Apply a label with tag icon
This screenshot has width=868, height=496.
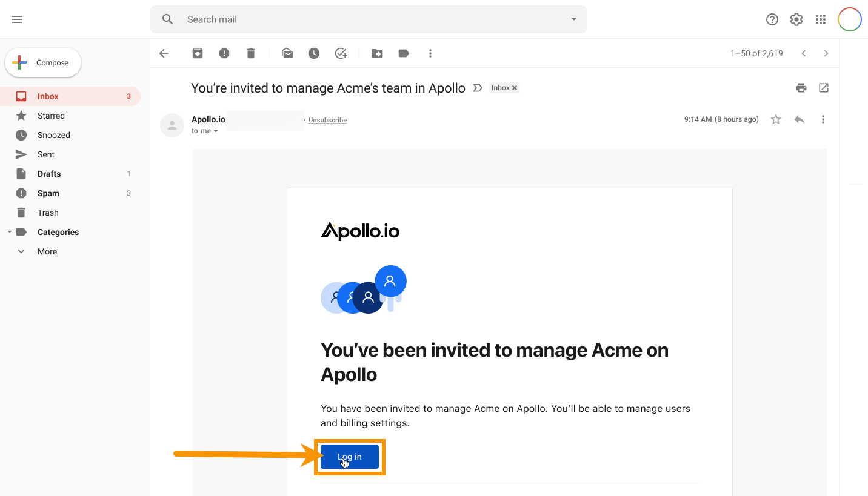pyautogui.click(x=404, y=53)
